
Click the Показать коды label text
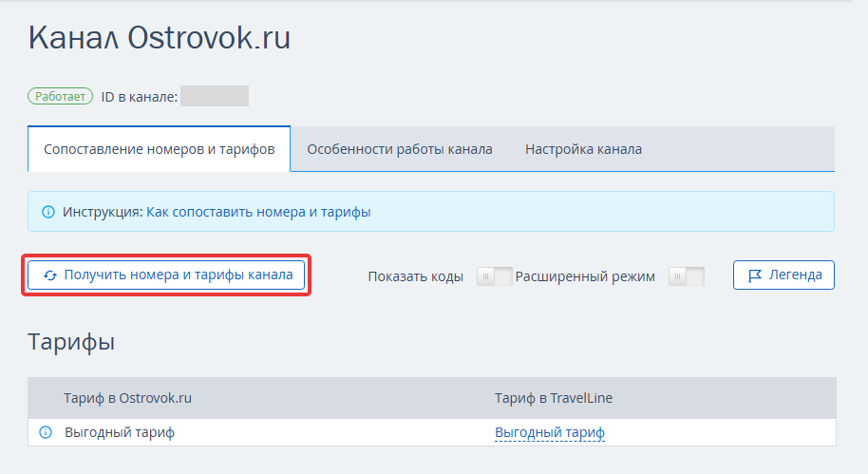tap(416, 276)
